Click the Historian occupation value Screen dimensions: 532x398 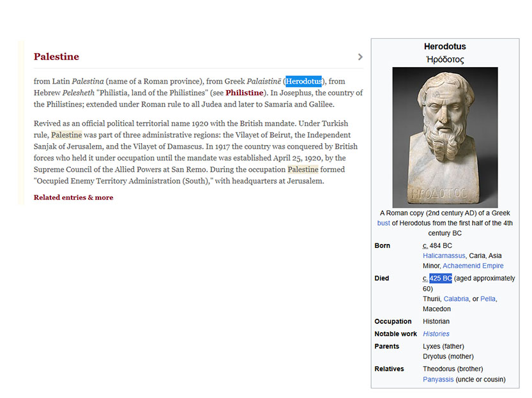436,321
